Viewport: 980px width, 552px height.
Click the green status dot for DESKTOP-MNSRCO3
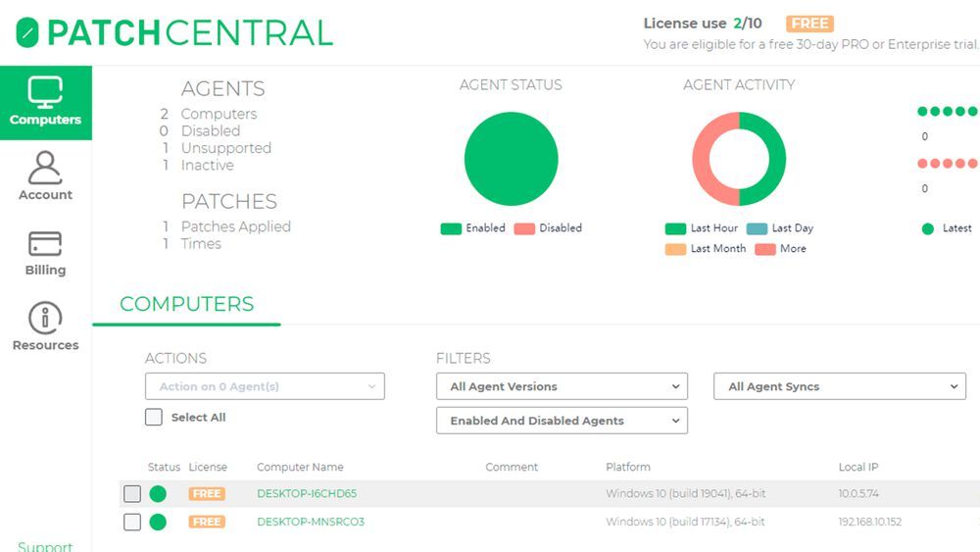click(x=158, y=523)
